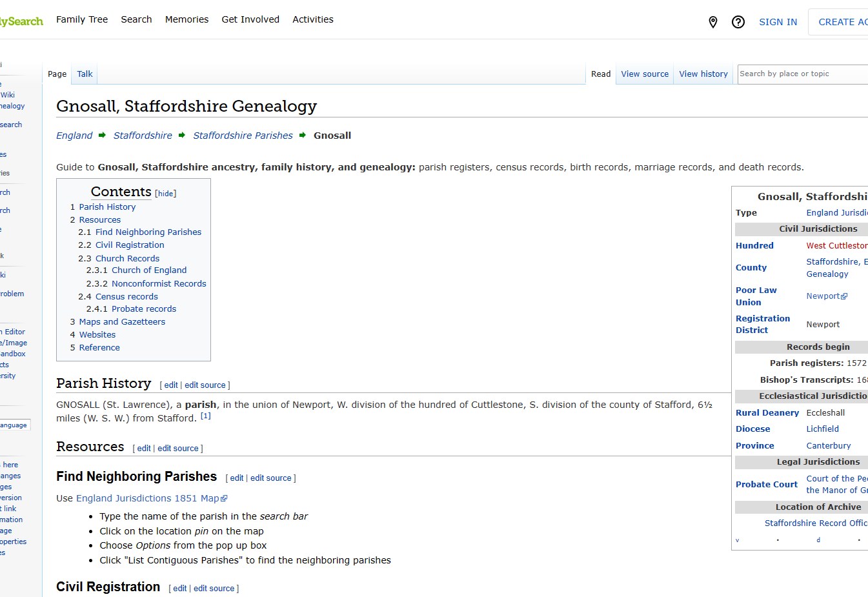Open the View history tab
868x597 pixels.
[703, 74]
